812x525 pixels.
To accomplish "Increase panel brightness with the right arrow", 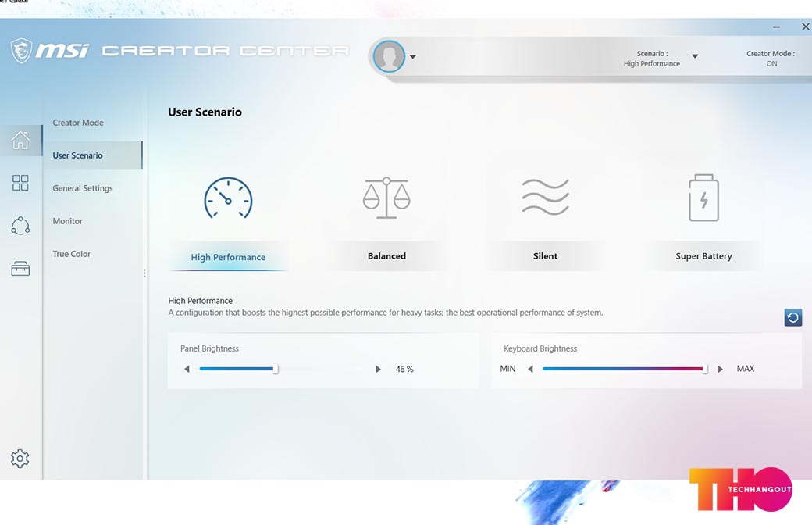I will click(378, 369).
